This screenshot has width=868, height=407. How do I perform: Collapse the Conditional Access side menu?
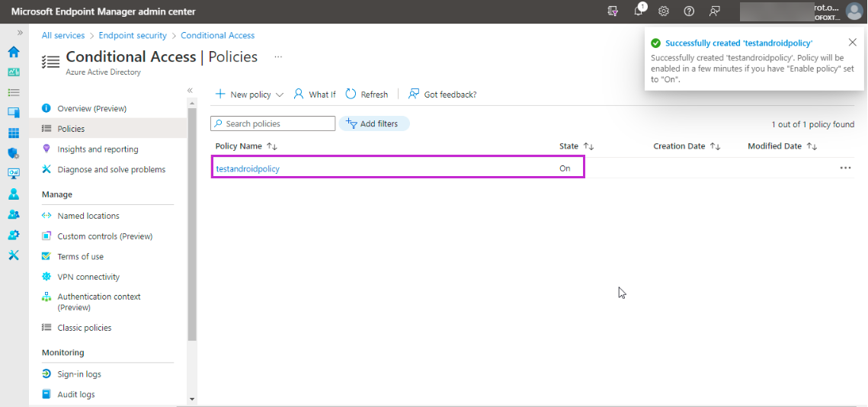point(190,91)
